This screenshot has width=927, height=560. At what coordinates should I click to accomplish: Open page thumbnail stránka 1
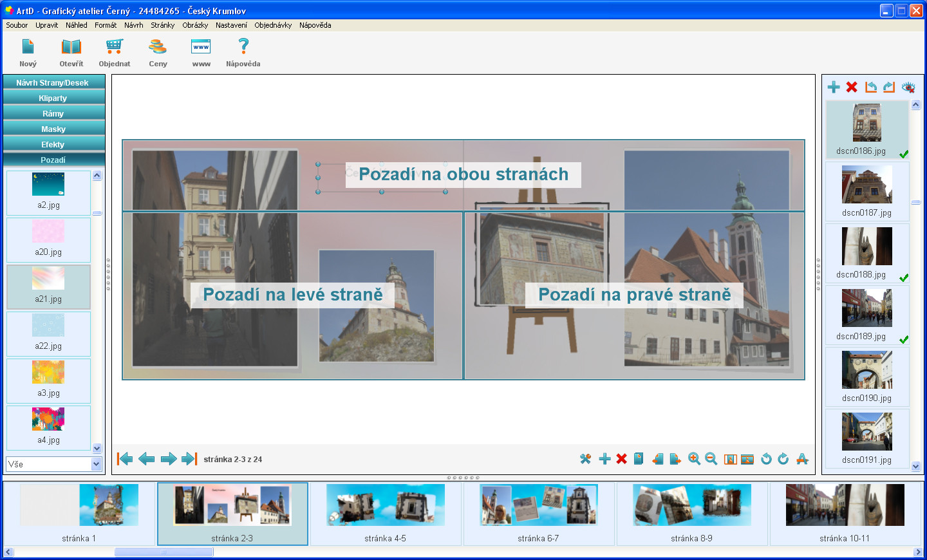(79, 514)
